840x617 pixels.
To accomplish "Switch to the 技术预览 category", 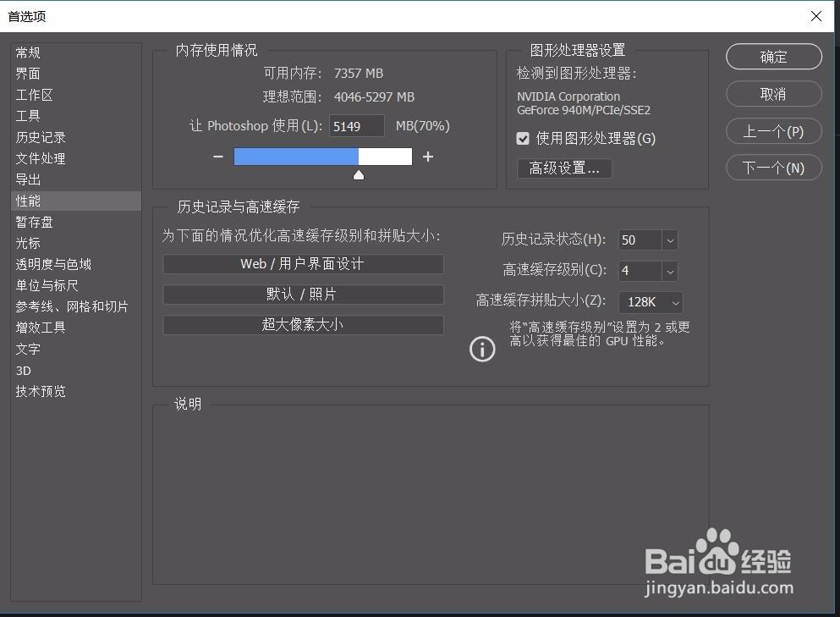I will click(76, 391).
